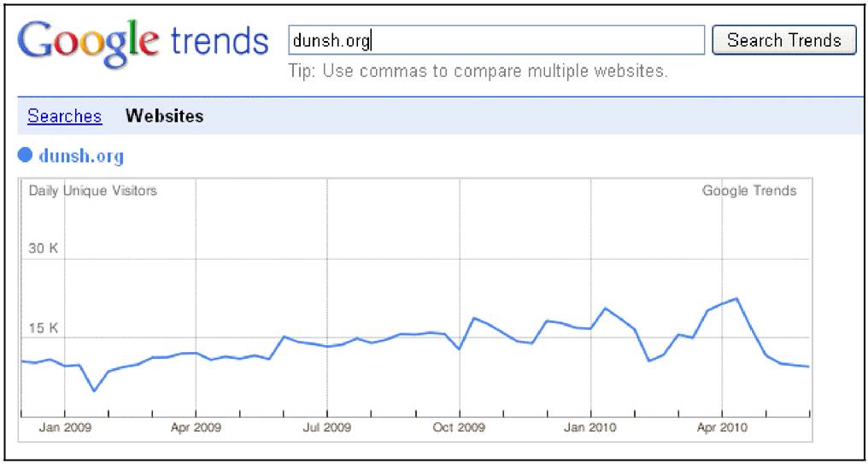868x464 pixels.
Task: Click the Search Trends button
Action: coord(784,40)
